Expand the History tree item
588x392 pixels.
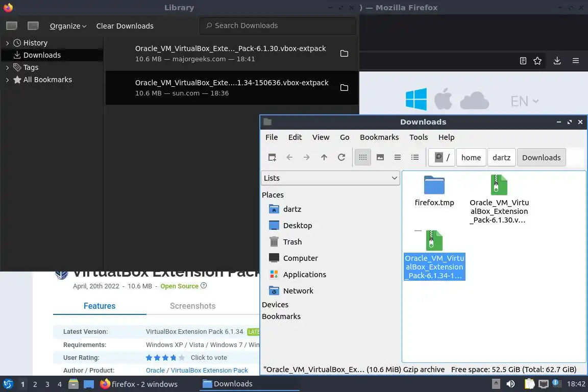point(7,43)
